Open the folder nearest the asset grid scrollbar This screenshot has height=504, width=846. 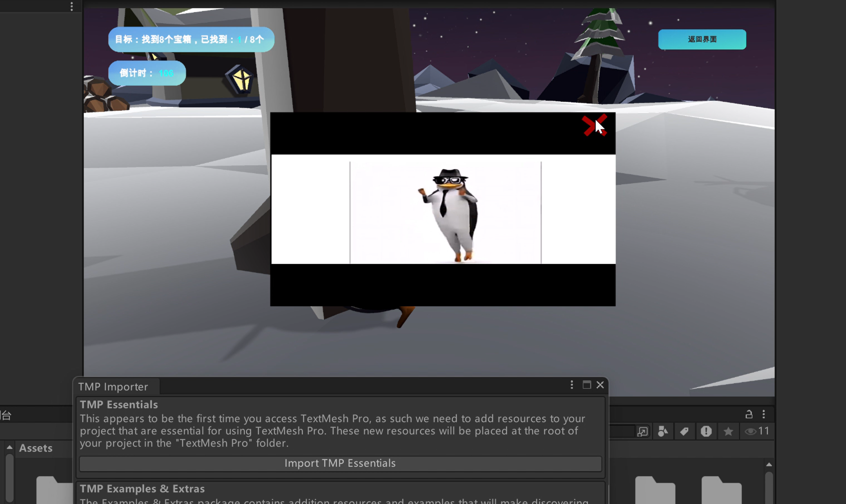pos(721,490)
